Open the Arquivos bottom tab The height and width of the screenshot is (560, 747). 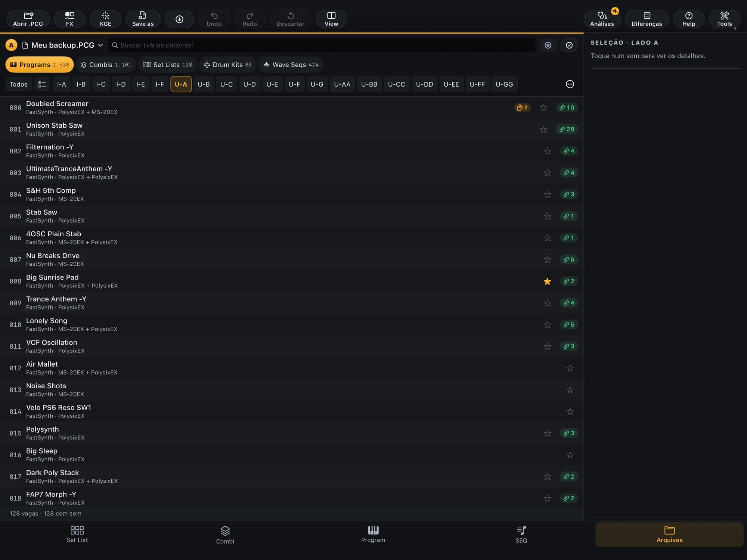[x=669, y=535]
